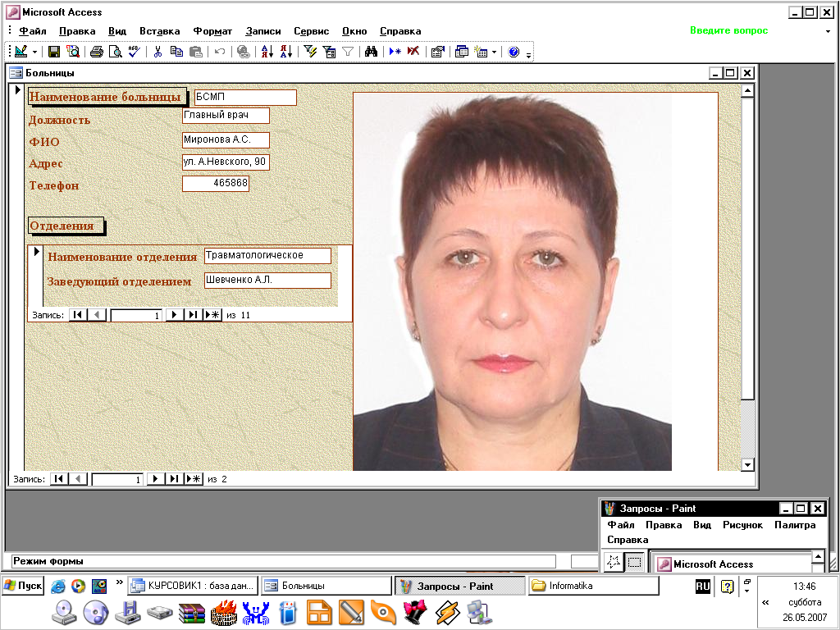Screen dimensions: 840x630
Task: Click the form's vertical scrollbar track
Action: (x=746, y=427)
